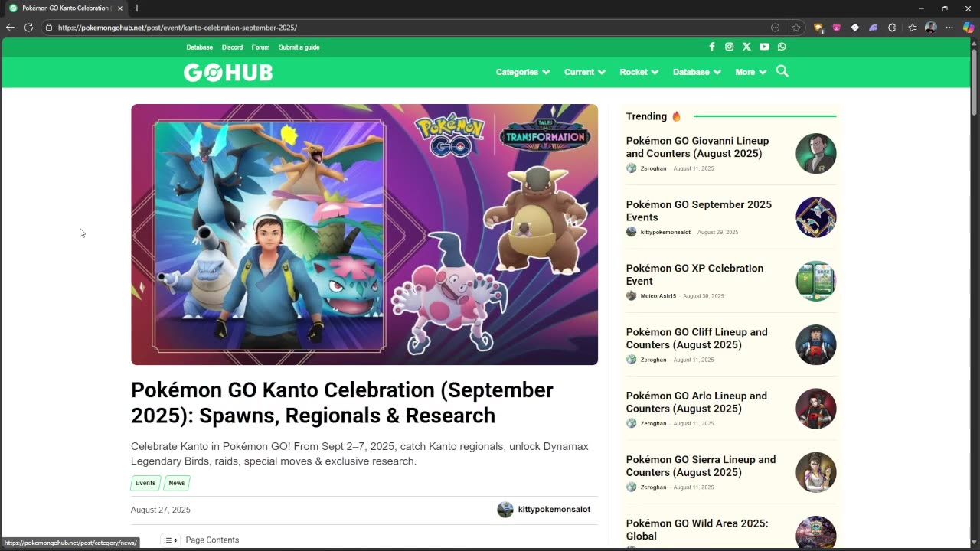View site information lock icon in address bar
The width and height of the screenshot is (980, 551).
coord(49,28)
